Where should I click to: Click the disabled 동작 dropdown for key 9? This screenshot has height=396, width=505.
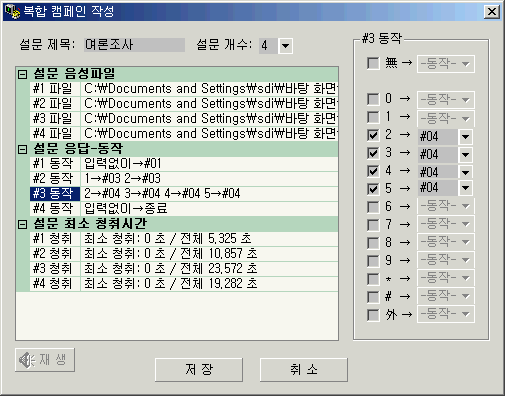[446, 259]
